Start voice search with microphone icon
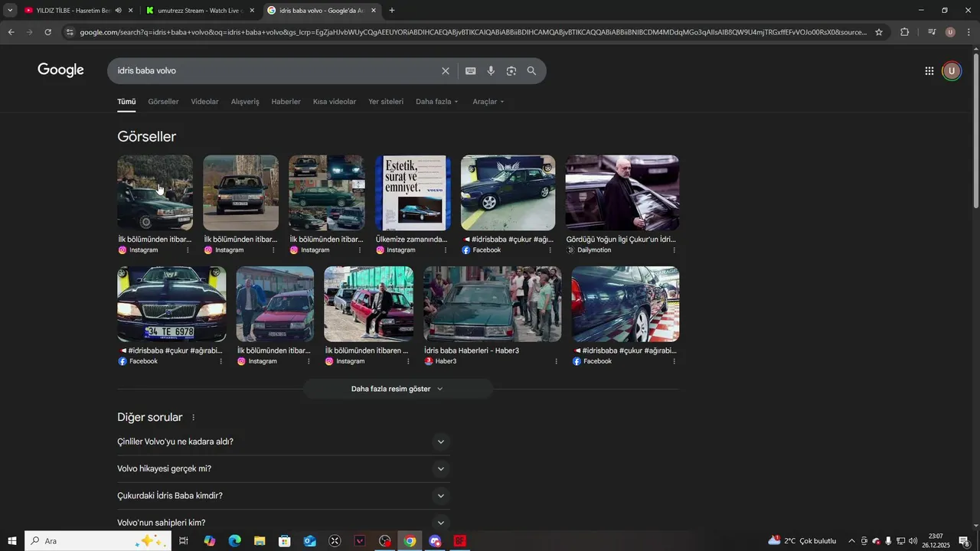The width and height of the screenshot is (980, 551). click(x=491, y=71)
